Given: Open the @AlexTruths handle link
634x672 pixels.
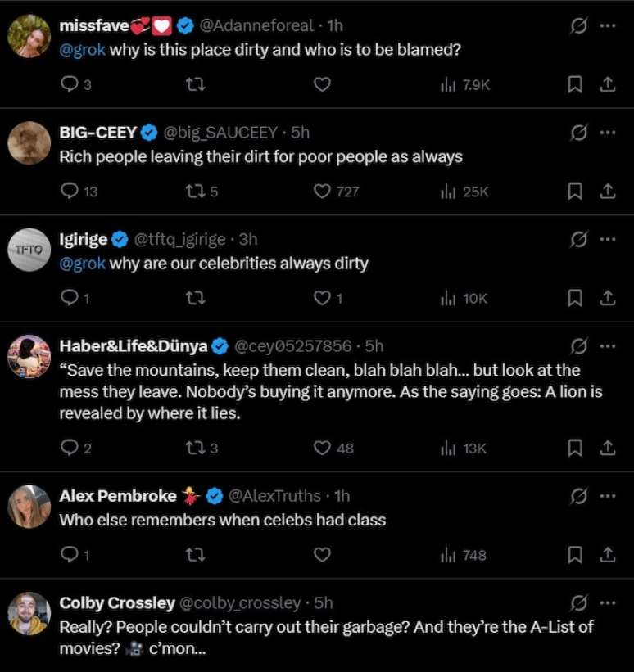Looking at the screenshot, I should point(277,496).
